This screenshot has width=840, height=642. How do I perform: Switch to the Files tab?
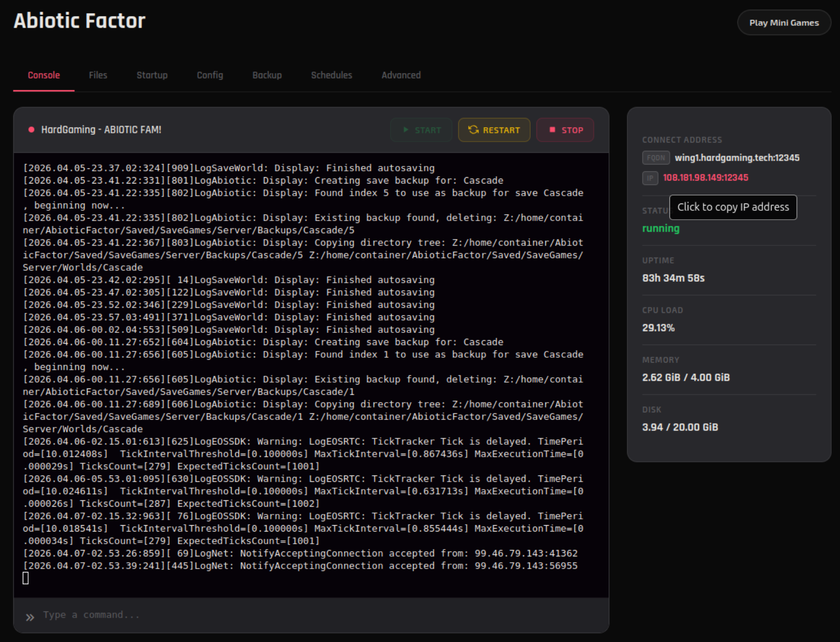click(x=97, y=75)
